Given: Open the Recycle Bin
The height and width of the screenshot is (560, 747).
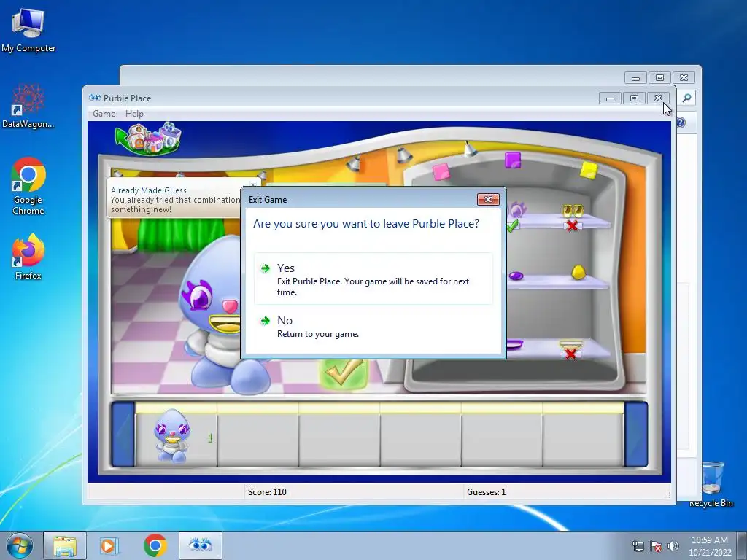Looking at the screenshot, I should click(x=711, y=483).
